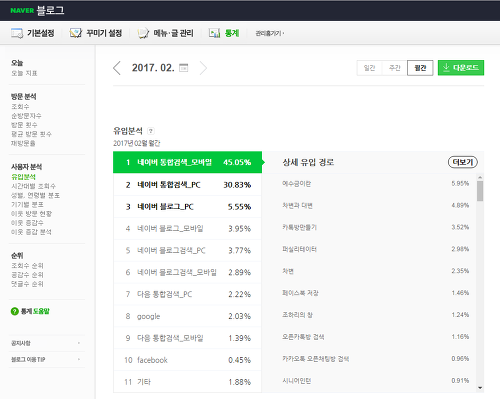Select 유입분석 in sidebar
The height and width of the screenshot is (399, 500).
coord(23,177)
